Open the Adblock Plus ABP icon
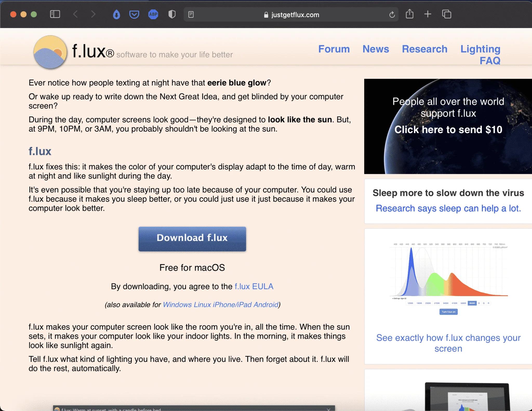 tap(153, 14)
